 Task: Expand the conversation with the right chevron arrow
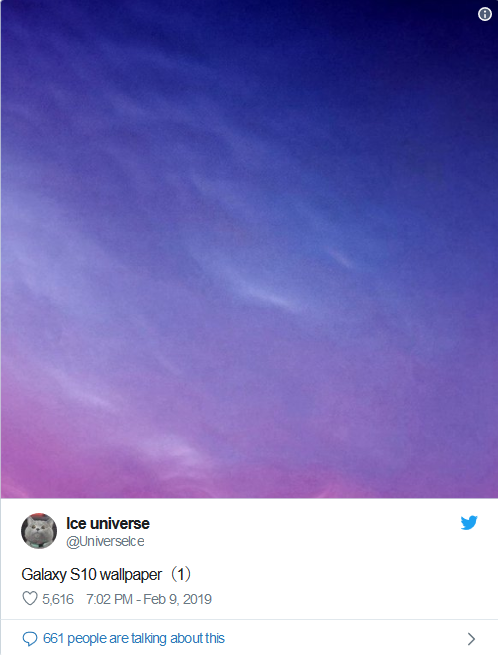(x=471, y=639)
